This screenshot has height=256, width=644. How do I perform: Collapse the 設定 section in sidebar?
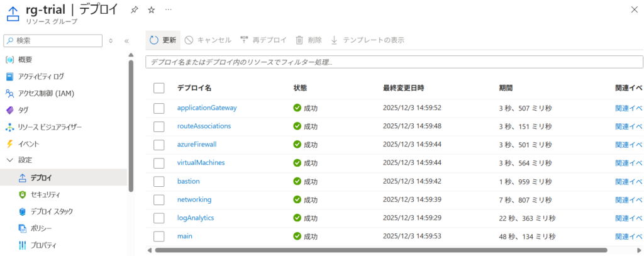tap(9, 160)
